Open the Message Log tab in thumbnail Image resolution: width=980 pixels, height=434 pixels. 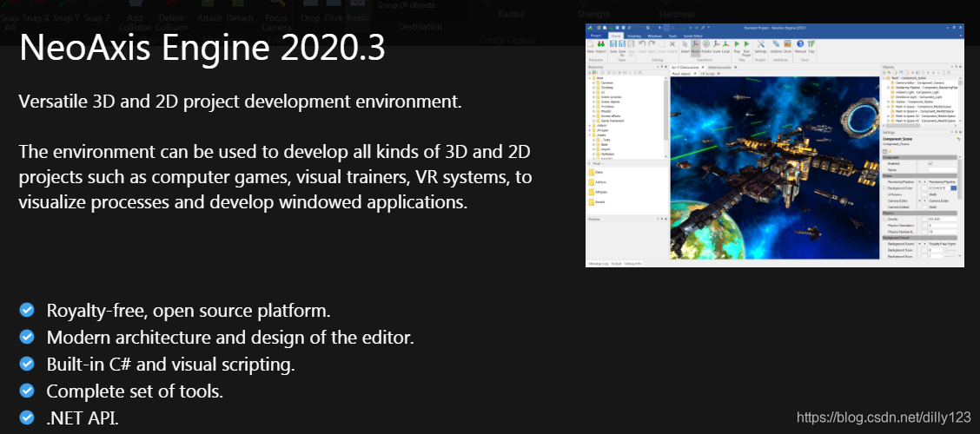pyautogui.click(x=598, y=264)
